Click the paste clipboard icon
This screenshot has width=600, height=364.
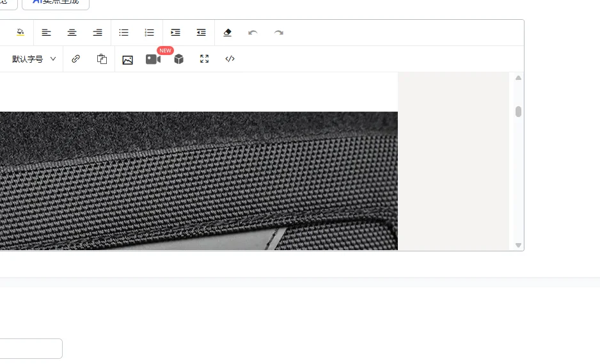click(102, 59)
